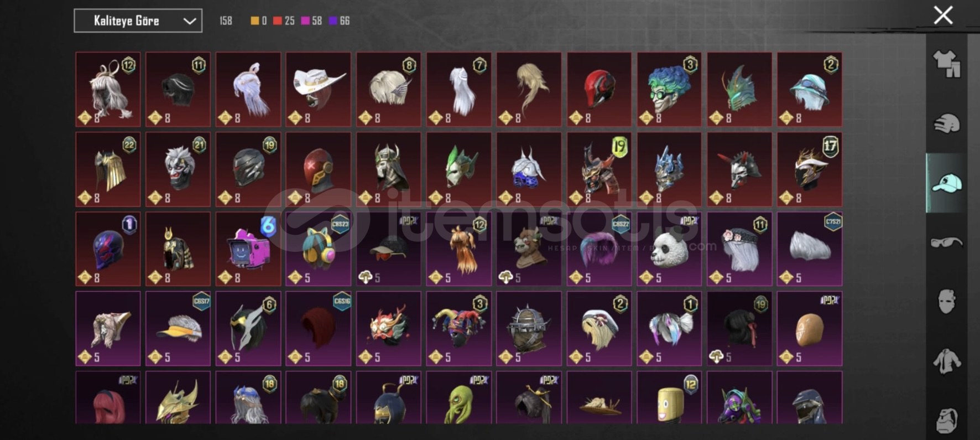Image resolution: width=980 pixels, height=440 pixels.
Task: Select the white cowboy hat item
Action: tap(318, 89)
